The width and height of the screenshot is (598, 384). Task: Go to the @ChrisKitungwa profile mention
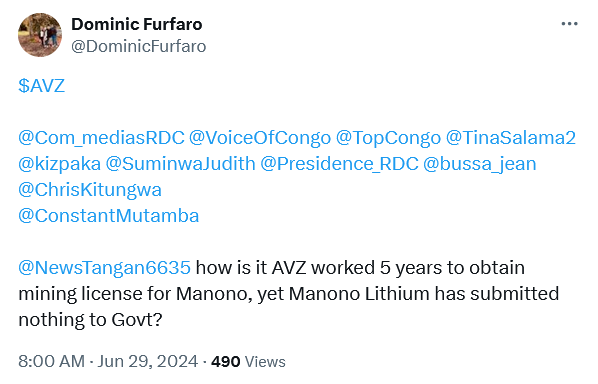[x=90, y=190]
